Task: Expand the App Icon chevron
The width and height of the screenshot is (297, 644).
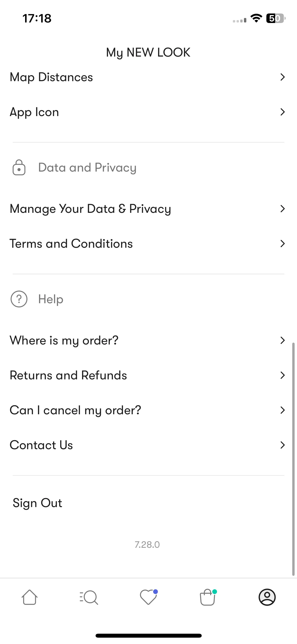Action: (282, 112)
